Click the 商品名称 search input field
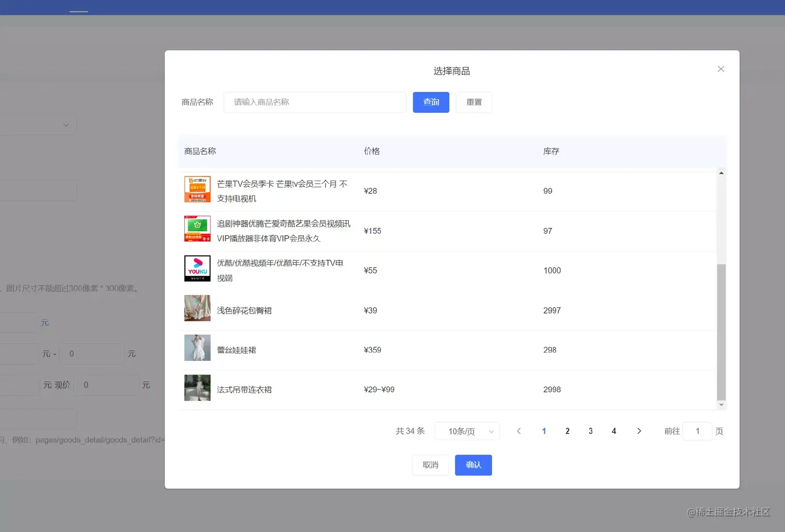 315,102
